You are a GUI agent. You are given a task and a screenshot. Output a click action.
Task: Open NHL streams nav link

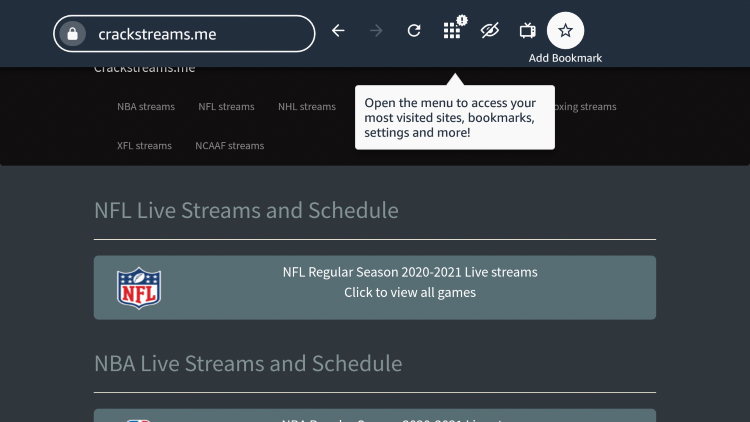pyautogui.click(x=307, y=107)
